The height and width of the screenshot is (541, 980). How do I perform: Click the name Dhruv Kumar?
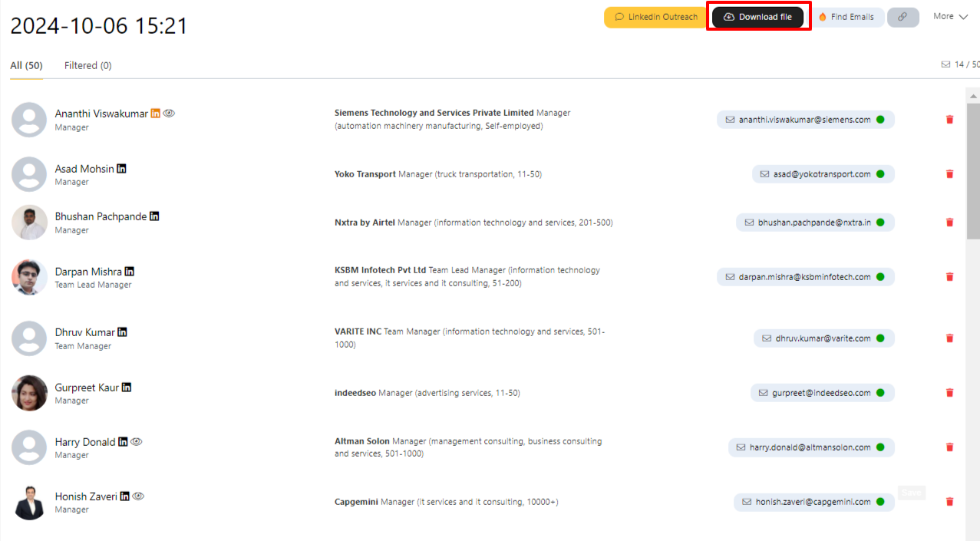(x=84, y=332)
